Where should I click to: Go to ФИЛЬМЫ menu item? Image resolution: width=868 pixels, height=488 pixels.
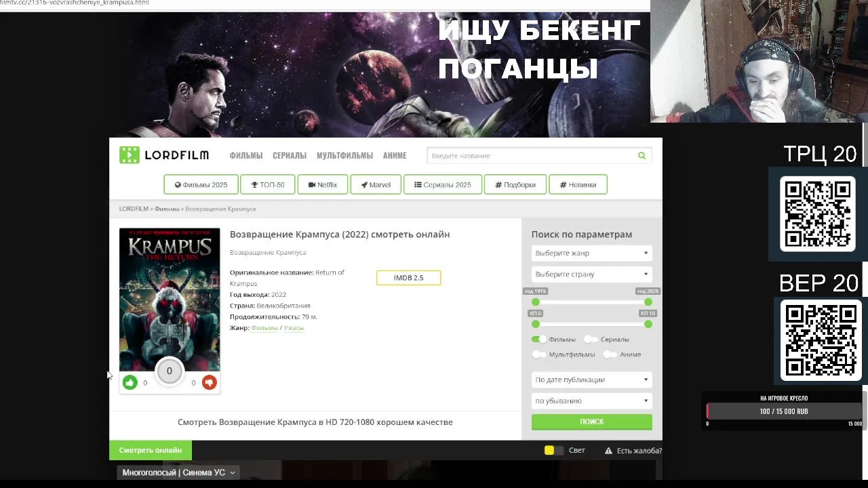click(x=246, y=156)
